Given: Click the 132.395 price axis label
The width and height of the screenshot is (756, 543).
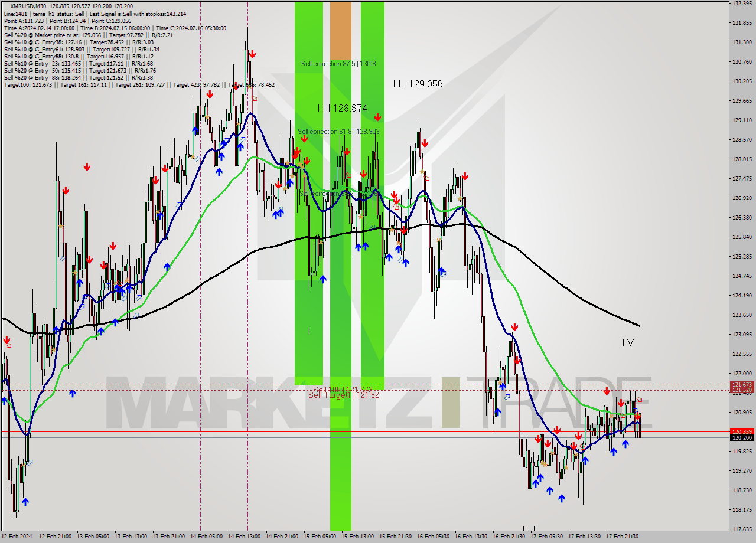Looking at the screenshot, I should click(x=742, y=4).
